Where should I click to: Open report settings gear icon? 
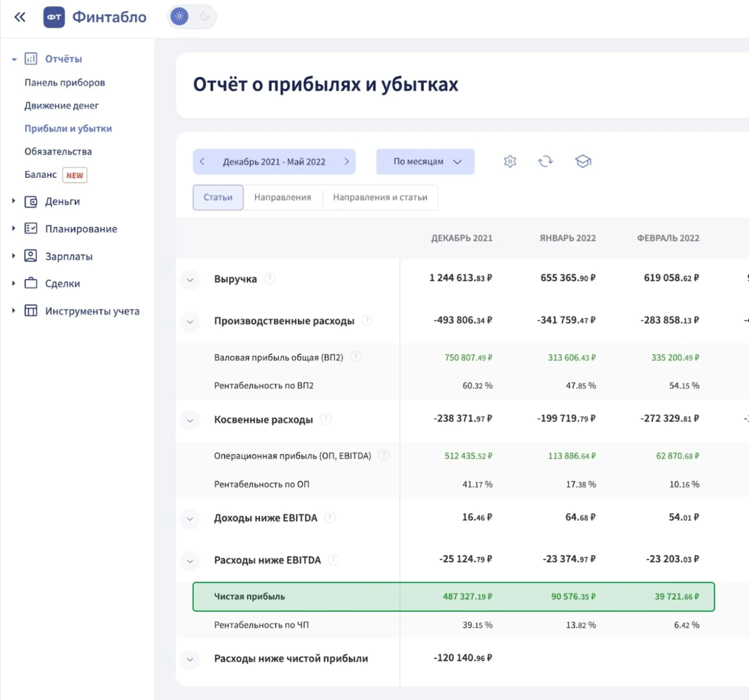510,162
